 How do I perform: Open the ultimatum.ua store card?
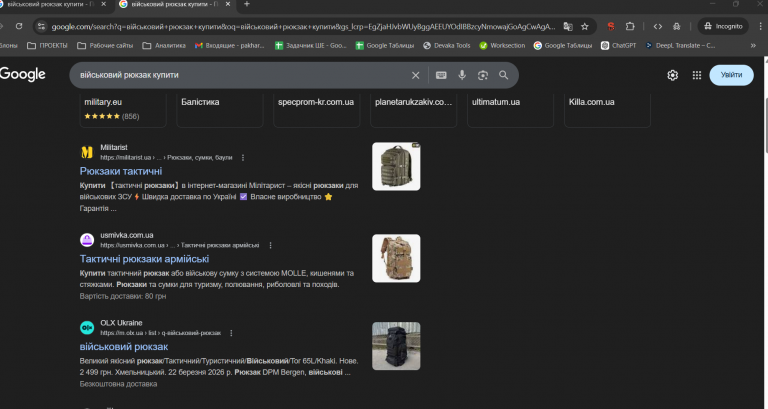[x=510, y=110]
